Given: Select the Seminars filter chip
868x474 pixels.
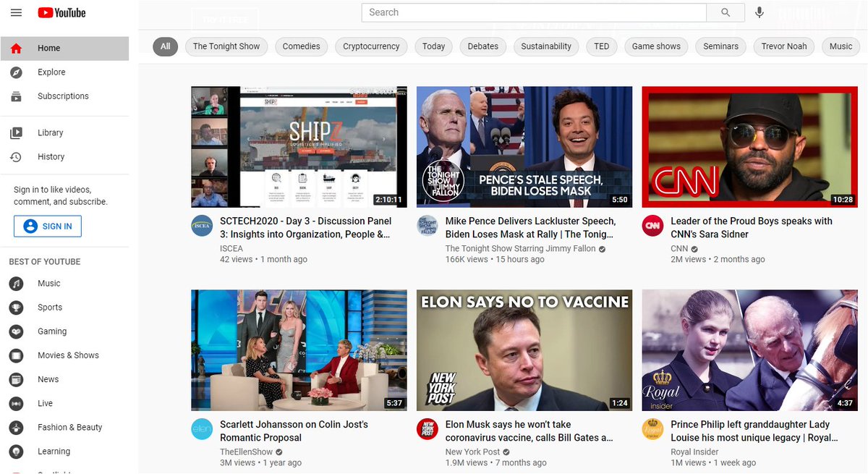Looking at the screenshot, I should (721, 46).
